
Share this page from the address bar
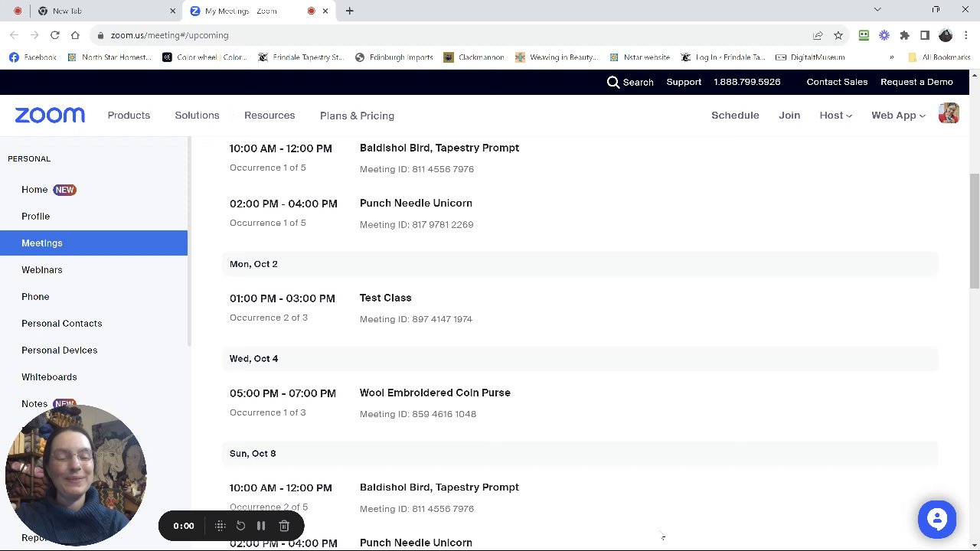point(818,35)
